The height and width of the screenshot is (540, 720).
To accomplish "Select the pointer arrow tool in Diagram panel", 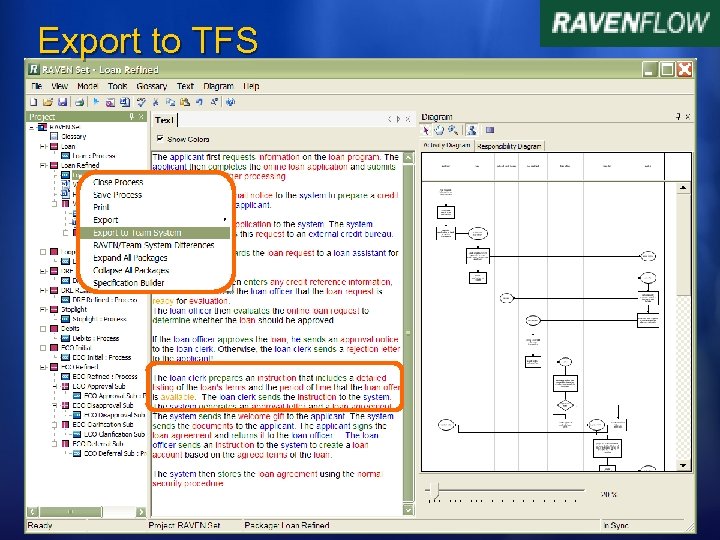I will 426,130.
